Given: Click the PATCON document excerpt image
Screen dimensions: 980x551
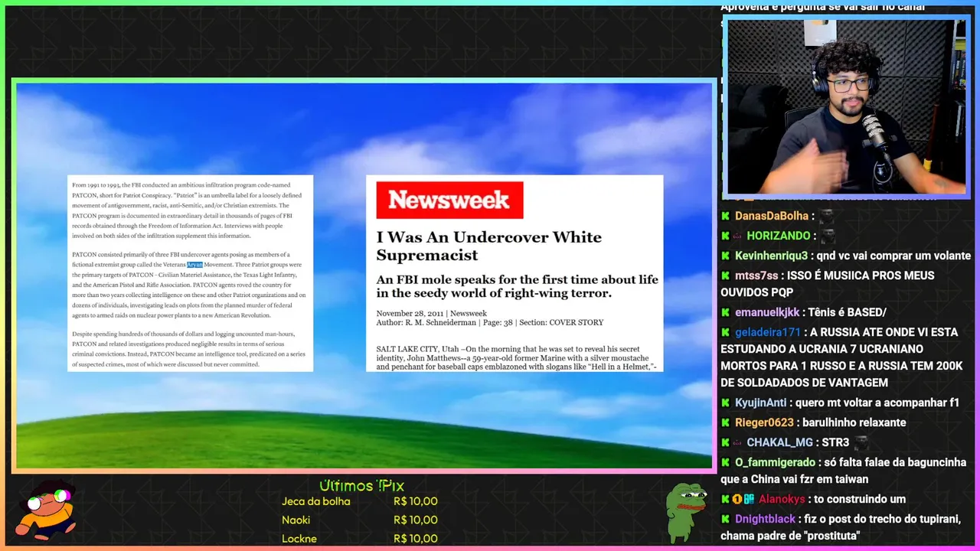Looking at the screenshot, I should [x=190, y=273].
